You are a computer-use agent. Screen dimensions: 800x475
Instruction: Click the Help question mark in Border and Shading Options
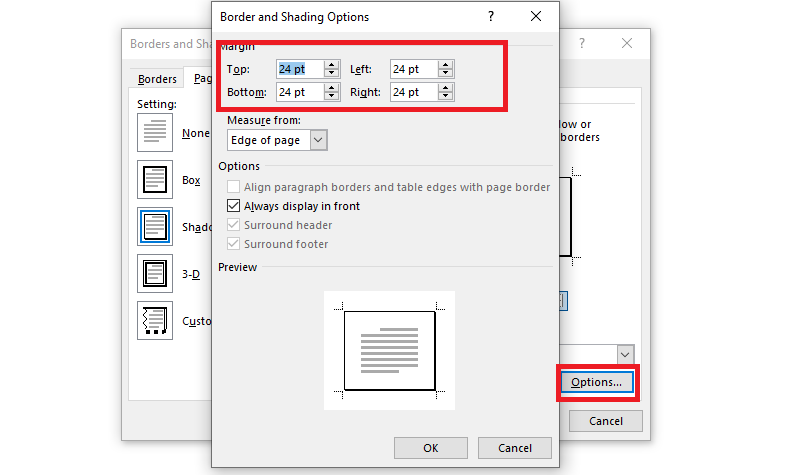click(x=490, y=17)
